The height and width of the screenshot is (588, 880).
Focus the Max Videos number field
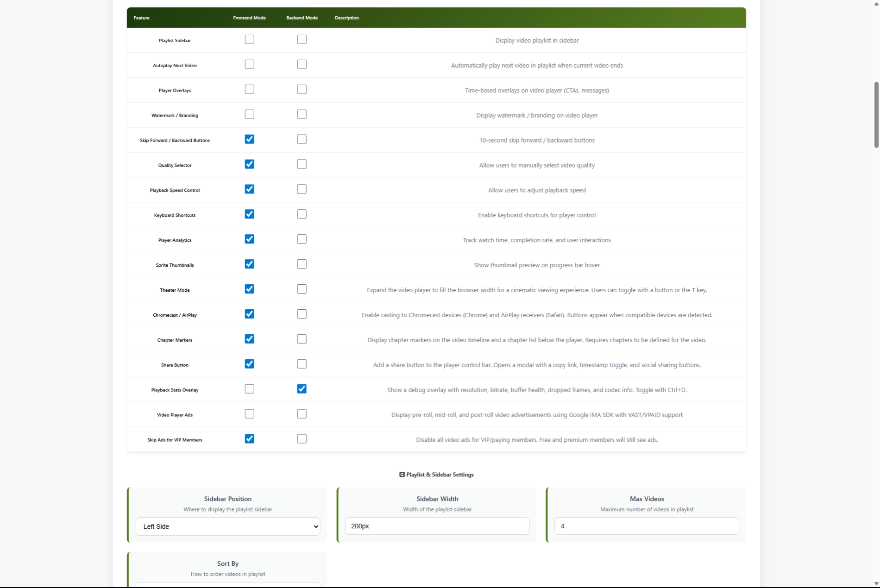pos(646,526)
